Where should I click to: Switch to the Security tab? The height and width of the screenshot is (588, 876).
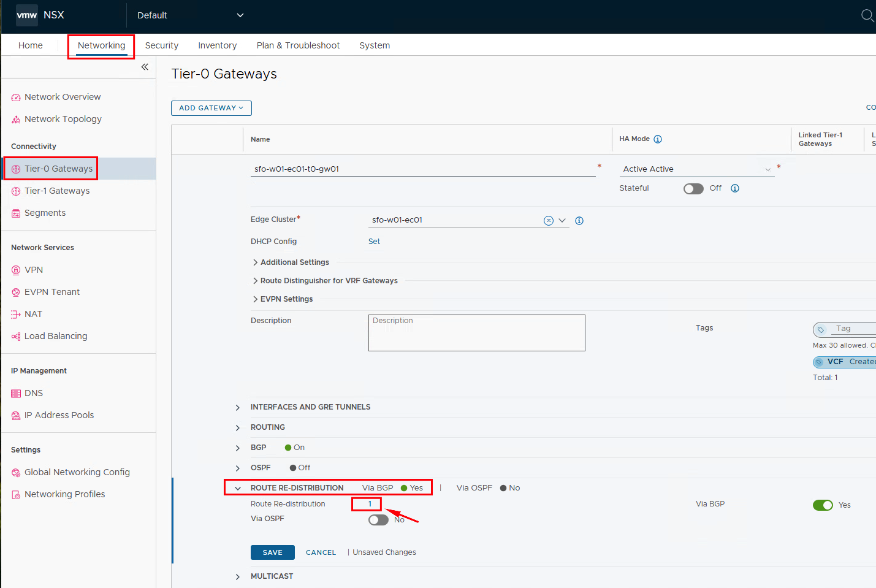[162, 45]
